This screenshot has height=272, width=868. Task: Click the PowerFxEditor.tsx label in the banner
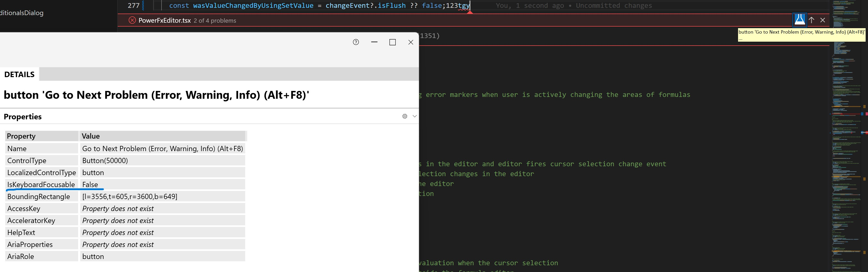tap(164, 20)
